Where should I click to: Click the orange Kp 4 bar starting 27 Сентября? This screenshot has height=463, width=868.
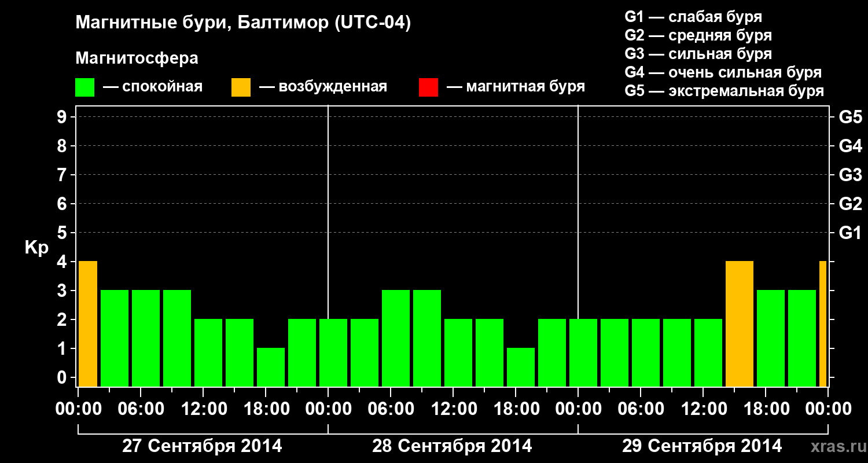pyautogui.click(x=88, y=324)
